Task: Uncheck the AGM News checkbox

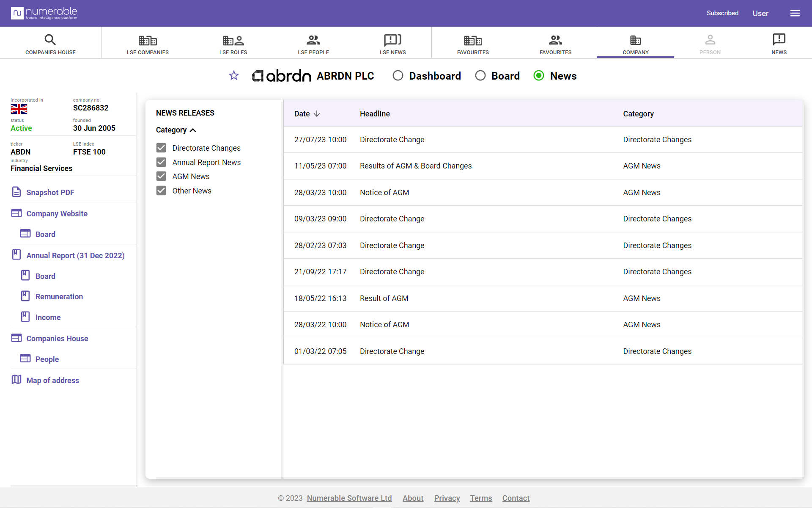Action: [x=161, y=176]
